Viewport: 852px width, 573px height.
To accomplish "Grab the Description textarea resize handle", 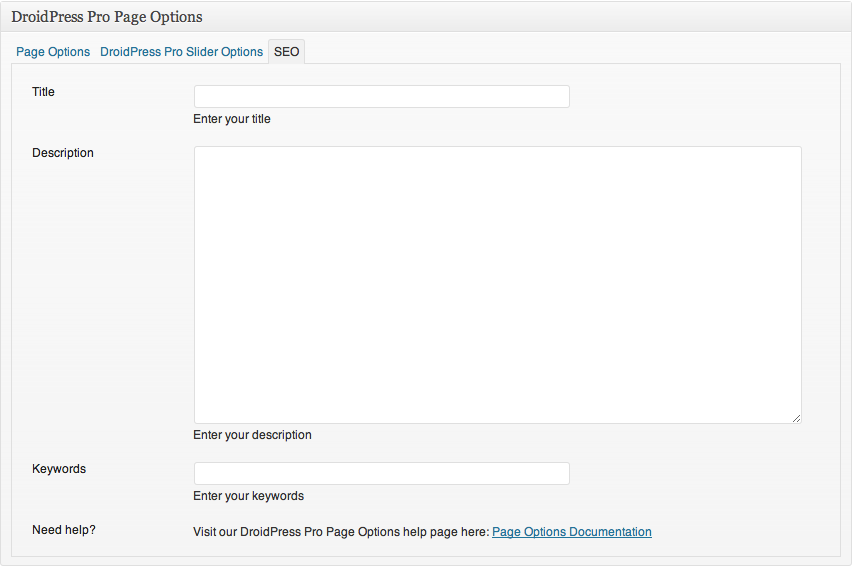I will tap(796, 418).
